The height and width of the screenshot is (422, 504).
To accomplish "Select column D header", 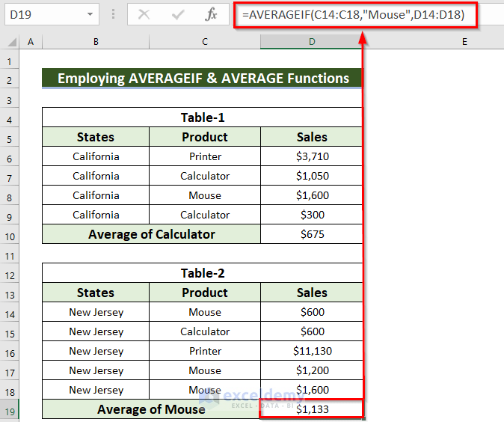I will coord(311,42).
